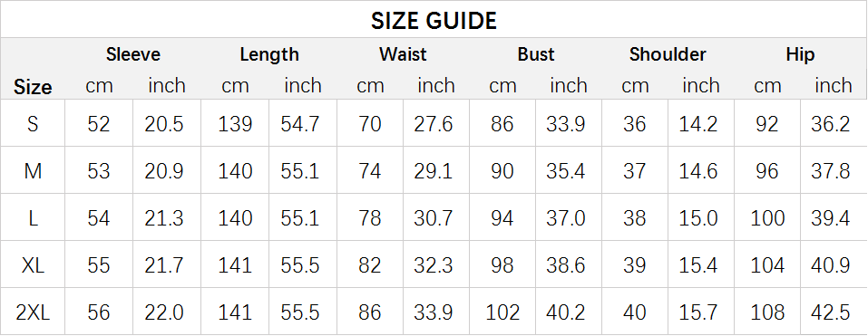Viewport: 868px width, 336px height.
Task: Select the 2XL size row label
Action: 33,312
